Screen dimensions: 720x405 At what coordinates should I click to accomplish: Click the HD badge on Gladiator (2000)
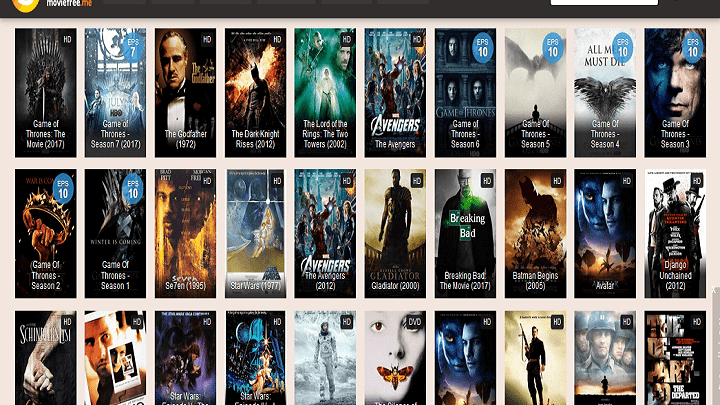[x=417, y=181]
